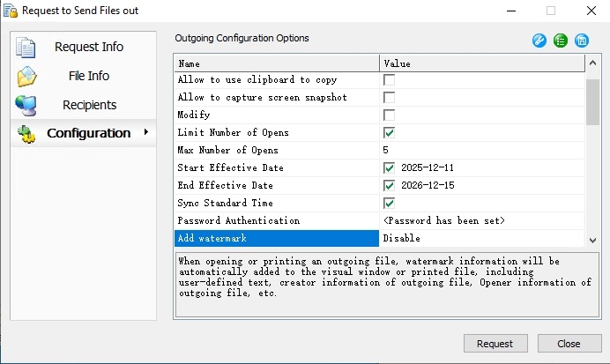The height and width of the screenshot is (364, 610).
Task: Click the scroll down arrow of options list
Action: (592, 241)
